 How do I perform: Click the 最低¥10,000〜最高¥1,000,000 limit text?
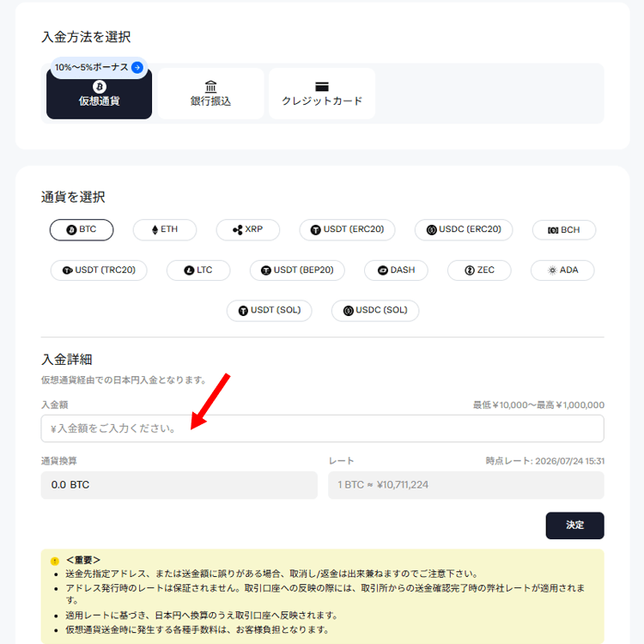[x=538, y=405]
